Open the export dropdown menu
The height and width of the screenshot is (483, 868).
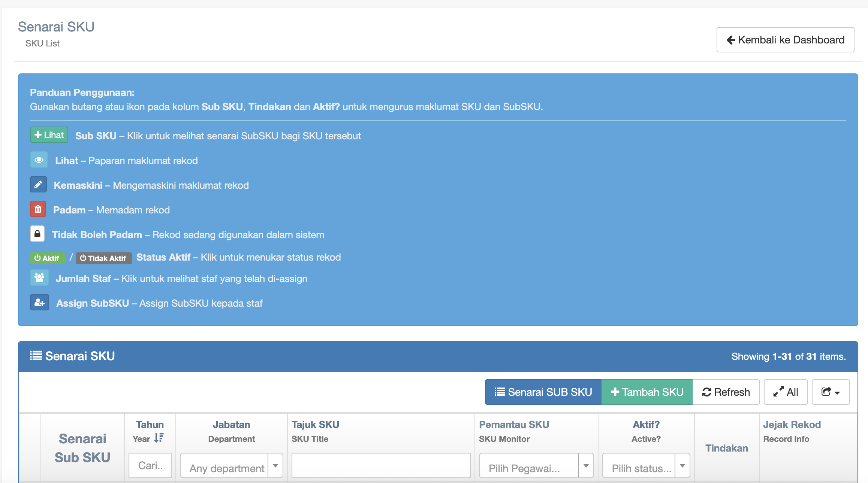coord(831,392)
